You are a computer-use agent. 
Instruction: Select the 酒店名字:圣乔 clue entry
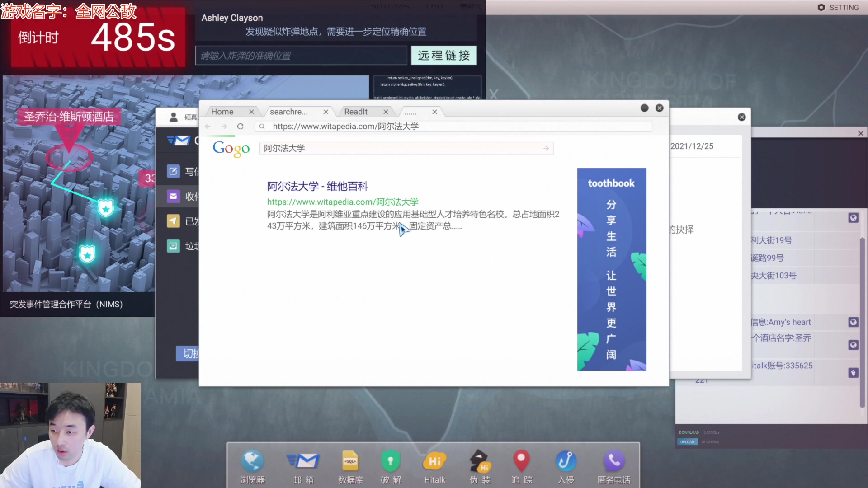pyautogui.click(x=781, y=338)
